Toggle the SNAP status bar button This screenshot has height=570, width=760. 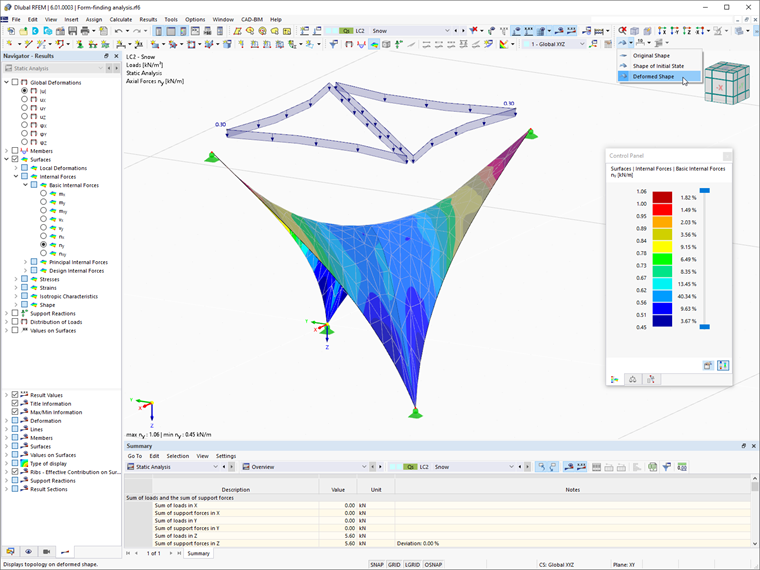[377, 565]
